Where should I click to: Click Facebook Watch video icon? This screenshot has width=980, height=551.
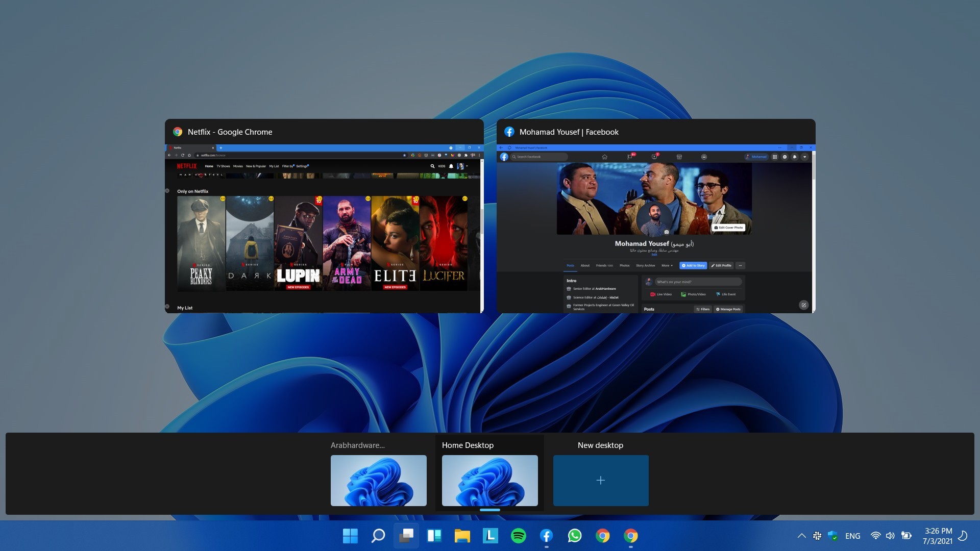654,157
